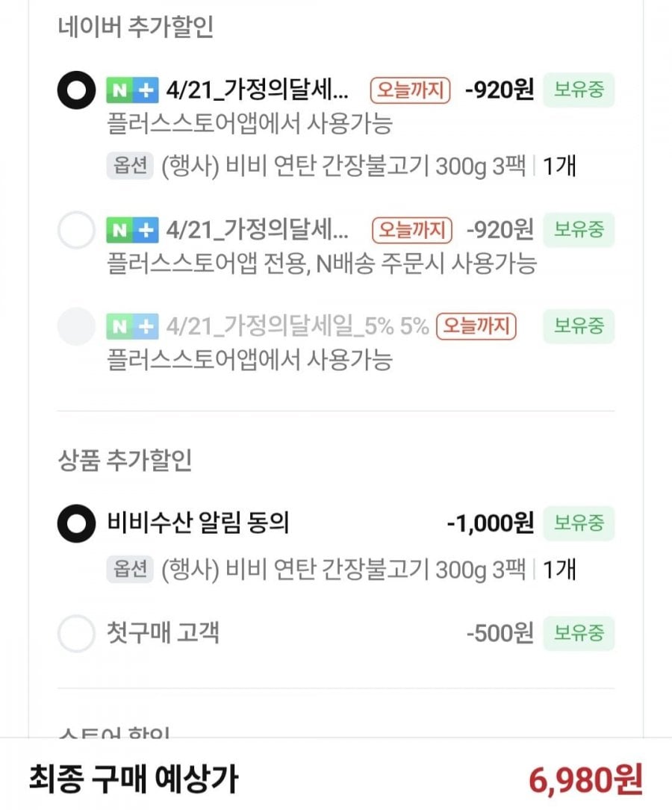Click 옵션 tag under 네이버 추가할인 coupon
Image resolution: width=672 pixels, height=810 pixels.
[130, 166]
